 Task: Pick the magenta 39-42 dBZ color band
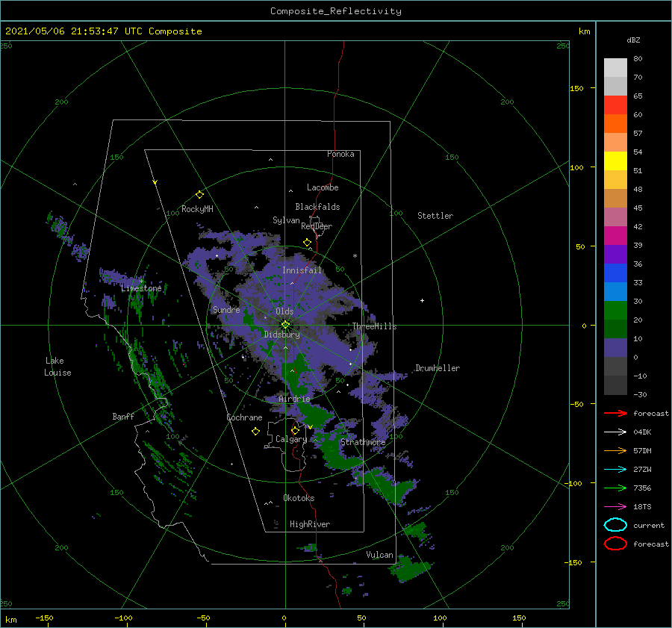pyautogui.click(x=615, y=236)
